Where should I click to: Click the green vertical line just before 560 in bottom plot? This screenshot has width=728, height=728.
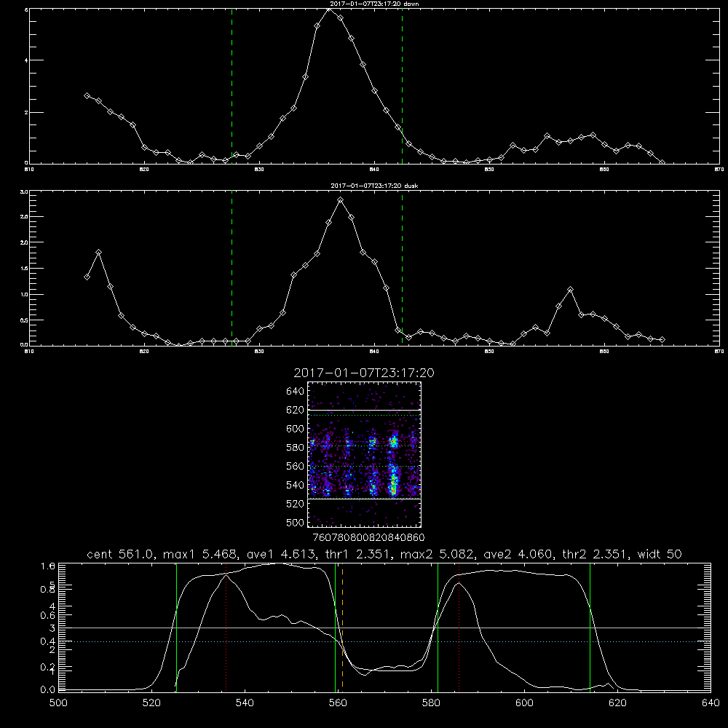[x=335, y=627]
